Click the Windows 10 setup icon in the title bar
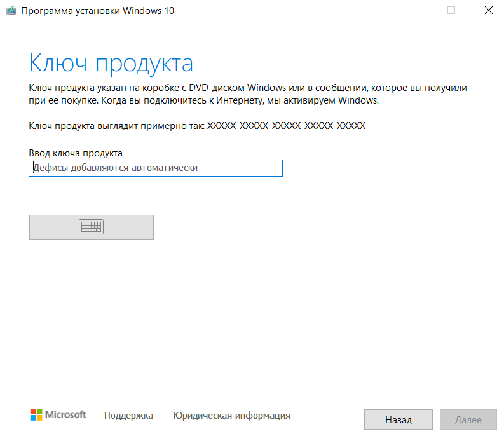504x448 pixels. coord(11,11)
